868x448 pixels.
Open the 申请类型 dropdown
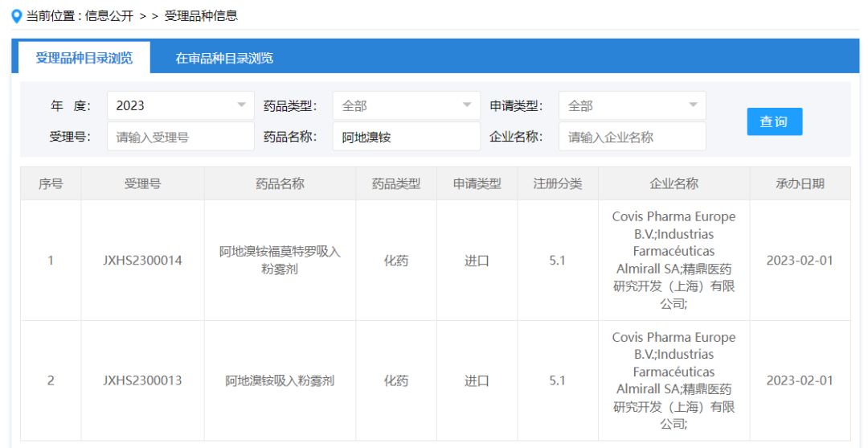tap(632, 105)
